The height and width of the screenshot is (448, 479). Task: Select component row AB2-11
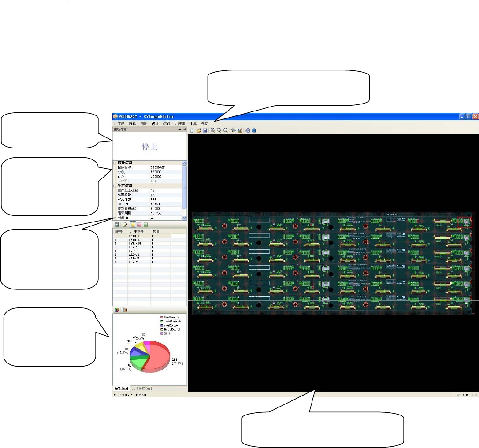tap(150, 255)
